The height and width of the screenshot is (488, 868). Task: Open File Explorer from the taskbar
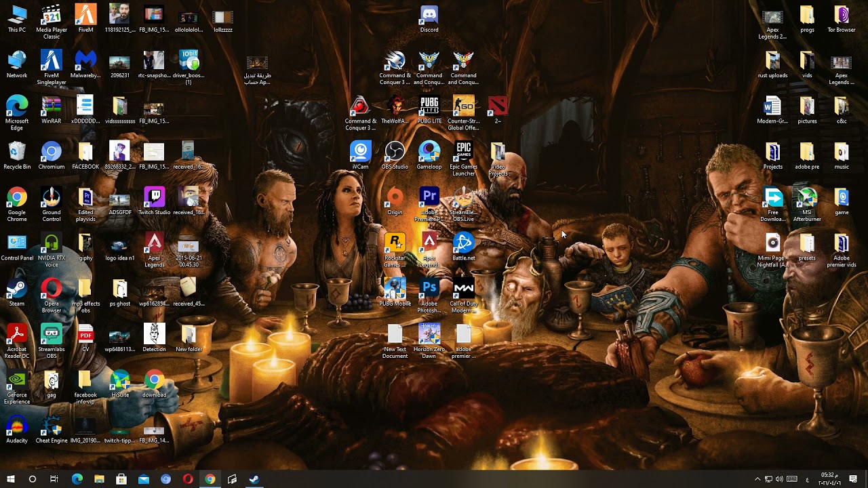click(99, 479)
